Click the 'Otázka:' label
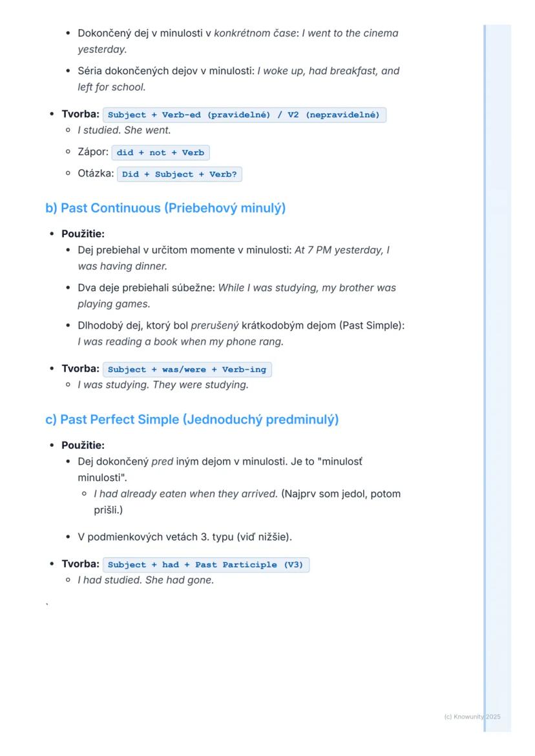 point(96,174)
